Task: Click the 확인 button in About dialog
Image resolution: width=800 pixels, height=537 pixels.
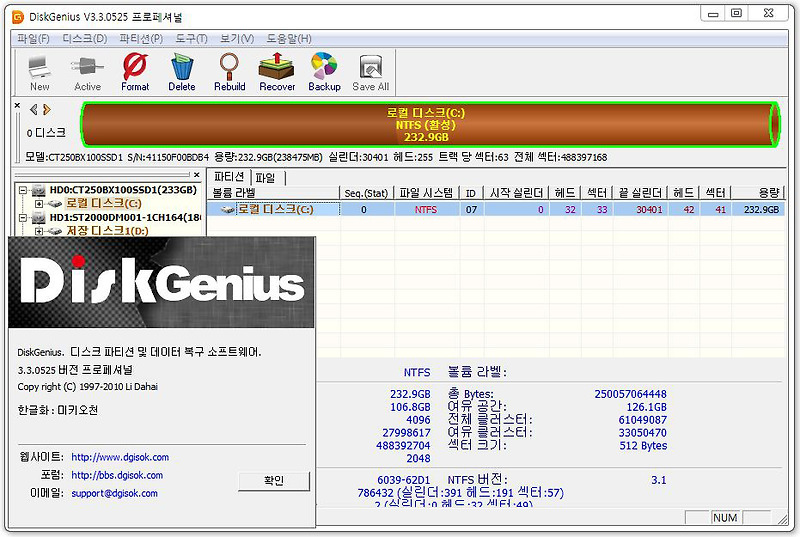Action: (273, 481)
